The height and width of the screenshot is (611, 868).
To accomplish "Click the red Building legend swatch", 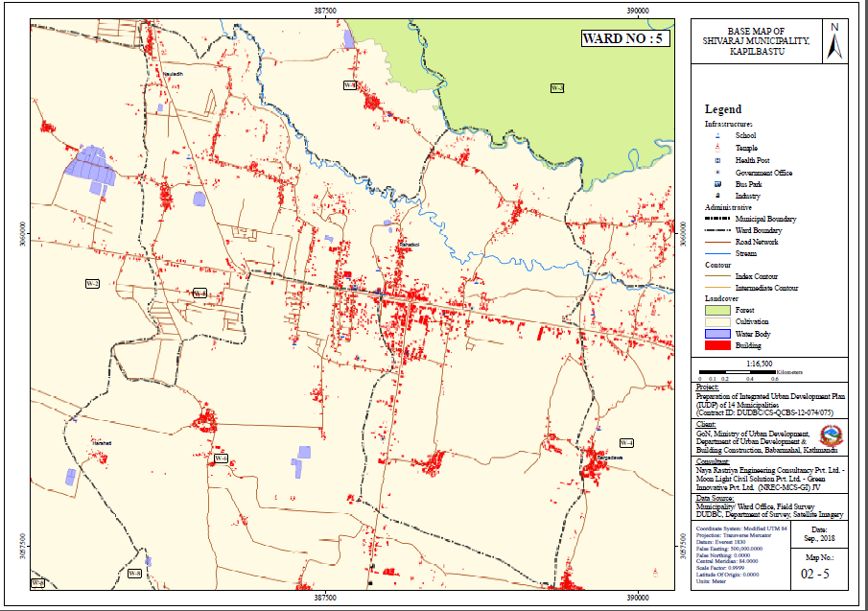I will tap(716, 345).
